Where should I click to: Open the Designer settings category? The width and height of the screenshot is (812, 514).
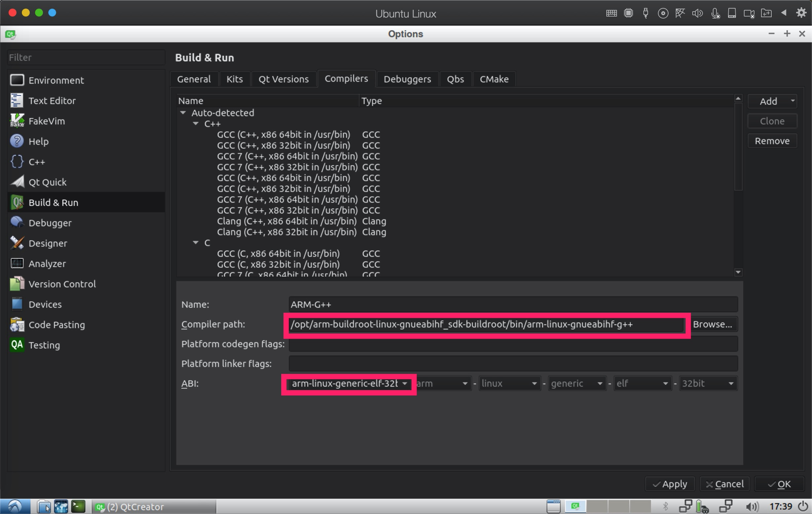pos(86,243)
